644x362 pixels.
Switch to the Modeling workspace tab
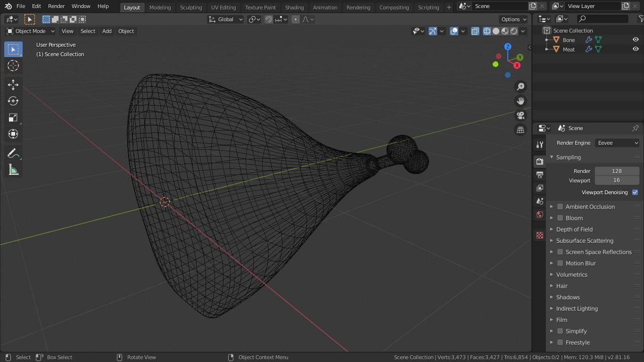click(x=160, y=8)
